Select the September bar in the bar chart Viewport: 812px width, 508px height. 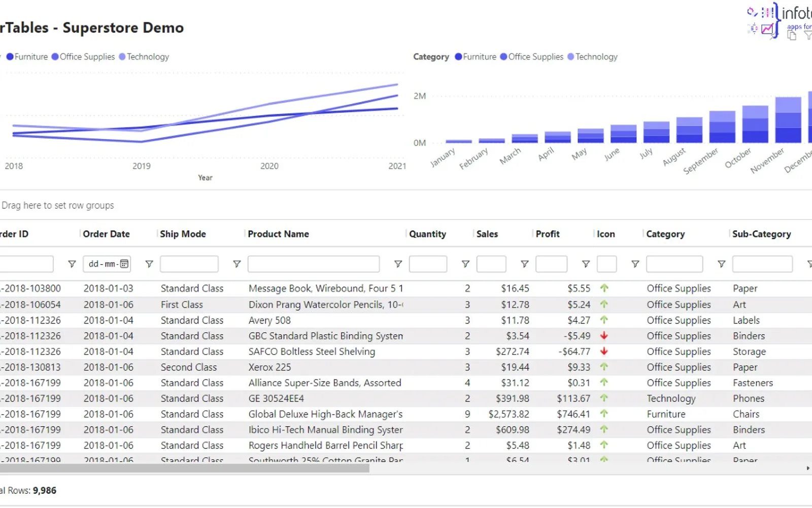[722, 127]
